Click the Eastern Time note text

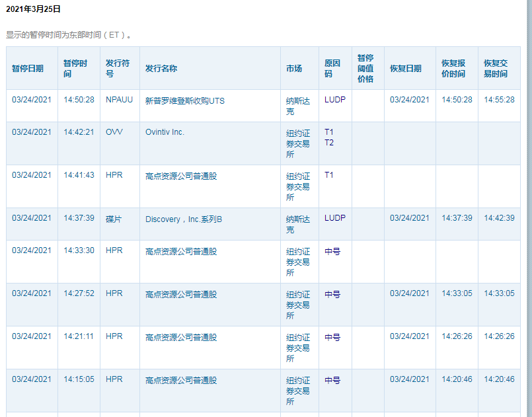[x=69, y=35]
